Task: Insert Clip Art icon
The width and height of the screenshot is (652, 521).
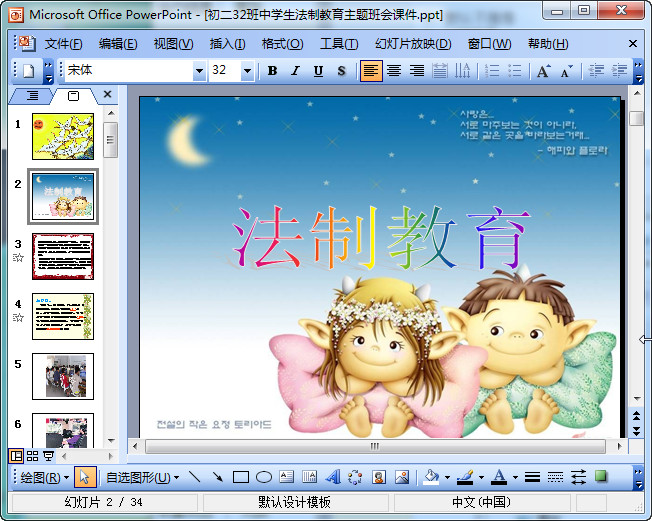Action: 379,477
